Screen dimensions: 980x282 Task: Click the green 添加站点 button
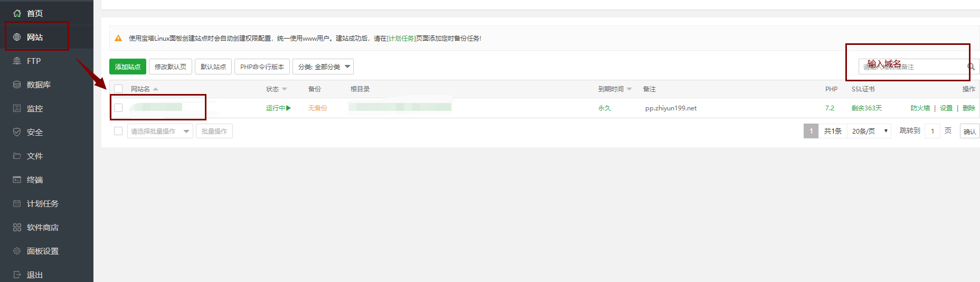[128, 67]
